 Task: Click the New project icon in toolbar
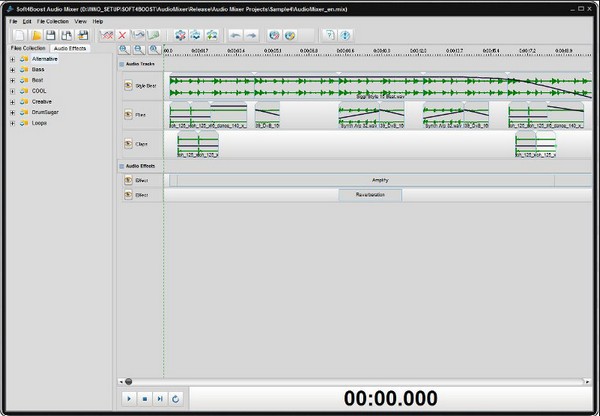coord(16,35)
